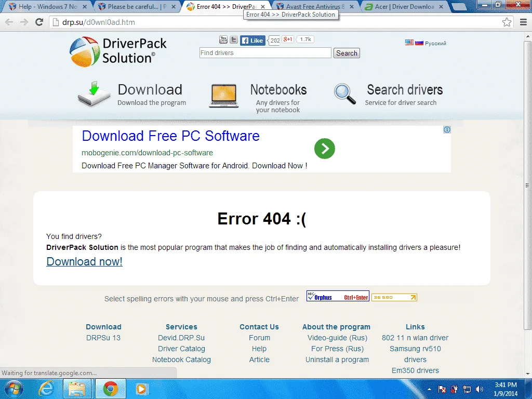Open the 802 11 n wlan driver link
Screen dimensions: 532x399
pyautogui.click(x=415, y=338)
